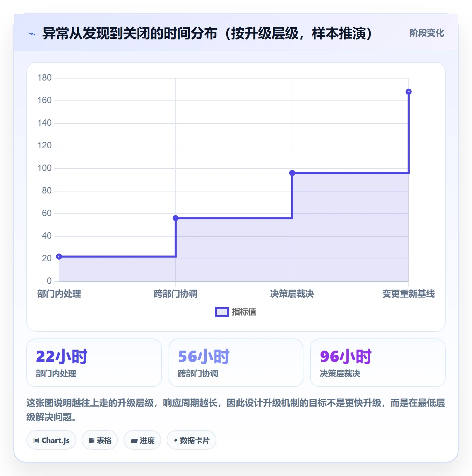Click the square icon in Chart.js chip
The width and height of the screenshot is (472, 476).
36,440
